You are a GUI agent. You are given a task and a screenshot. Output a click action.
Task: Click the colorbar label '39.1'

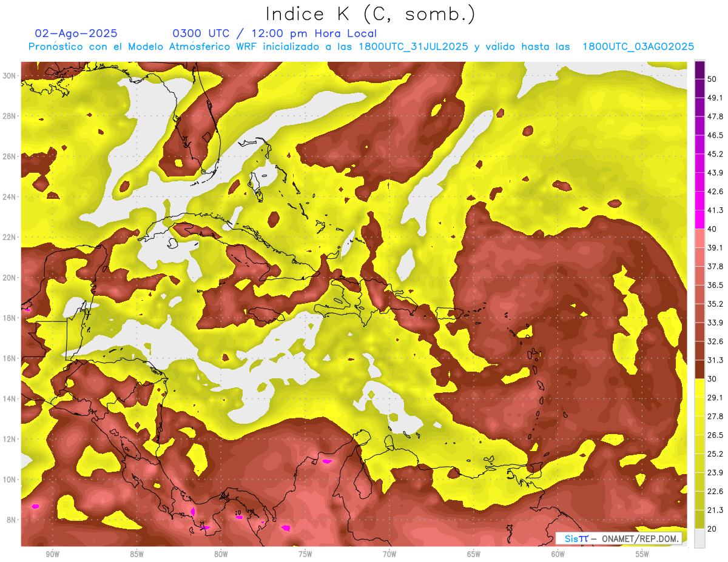click(715, 247)
